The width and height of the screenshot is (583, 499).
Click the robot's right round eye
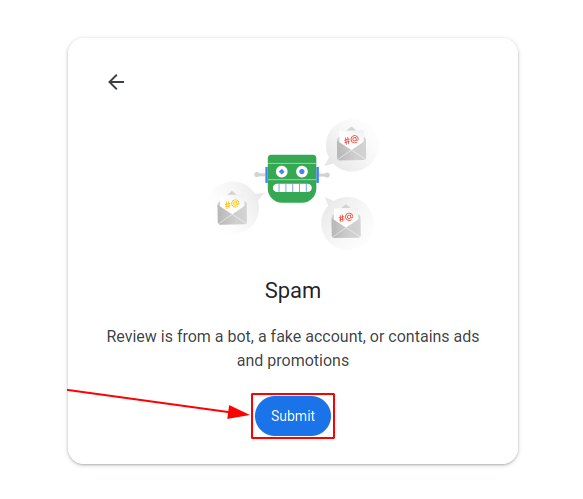[x=302, y=172]
